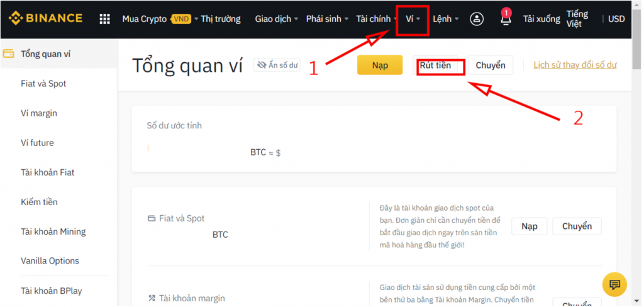Click the card icon next to Fiat và Spot
The width and height of the screenshot is (644, 307).
click(152, 219)
